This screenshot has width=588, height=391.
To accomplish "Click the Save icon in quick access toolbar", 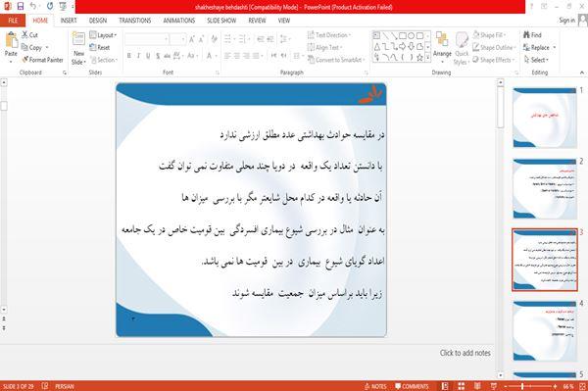I will [21, 6].
